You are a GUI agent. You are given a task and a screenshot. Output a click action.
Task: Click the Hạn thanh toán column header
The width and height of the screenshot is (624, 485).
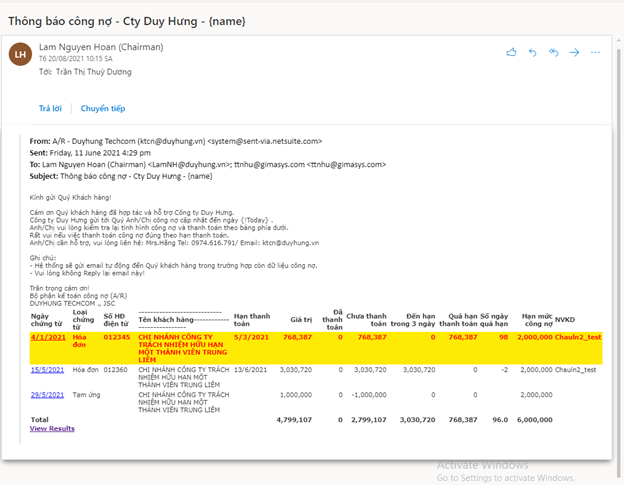point(252,320)
